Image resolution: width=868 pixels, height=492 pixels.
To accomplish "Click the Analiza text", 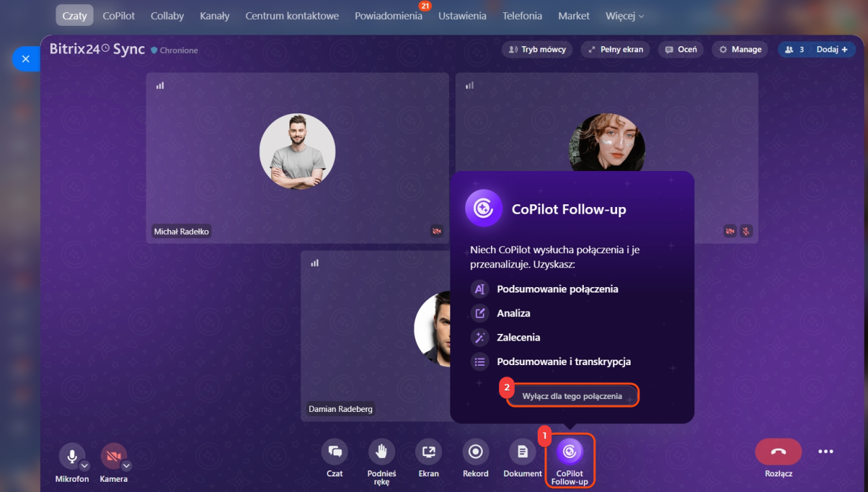I will (x=513, y=314).
